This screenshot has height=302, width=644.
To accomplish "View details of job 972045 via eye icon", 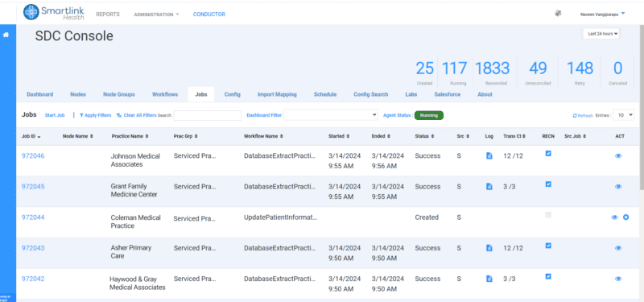I will pos(618,187).
